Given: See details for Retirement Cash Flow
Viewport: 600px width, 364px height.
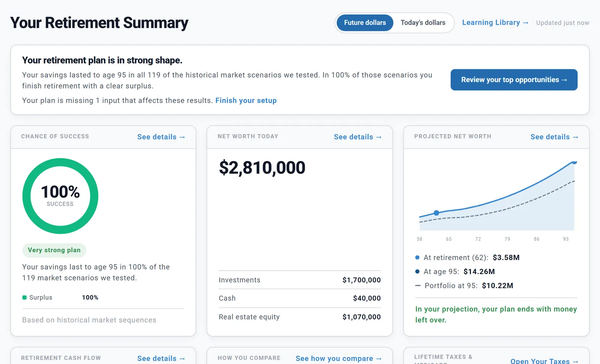Looking at the screenshot, I should point(161,358).
